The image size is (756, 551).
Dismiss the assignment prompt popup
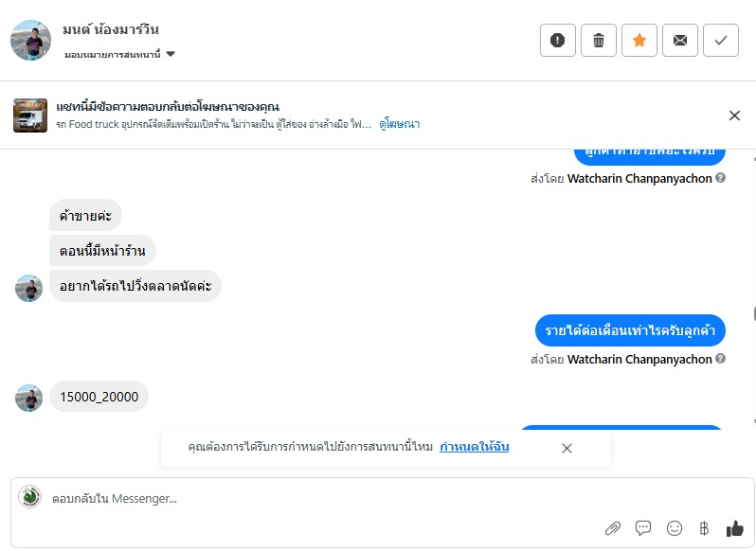(567, 448)
